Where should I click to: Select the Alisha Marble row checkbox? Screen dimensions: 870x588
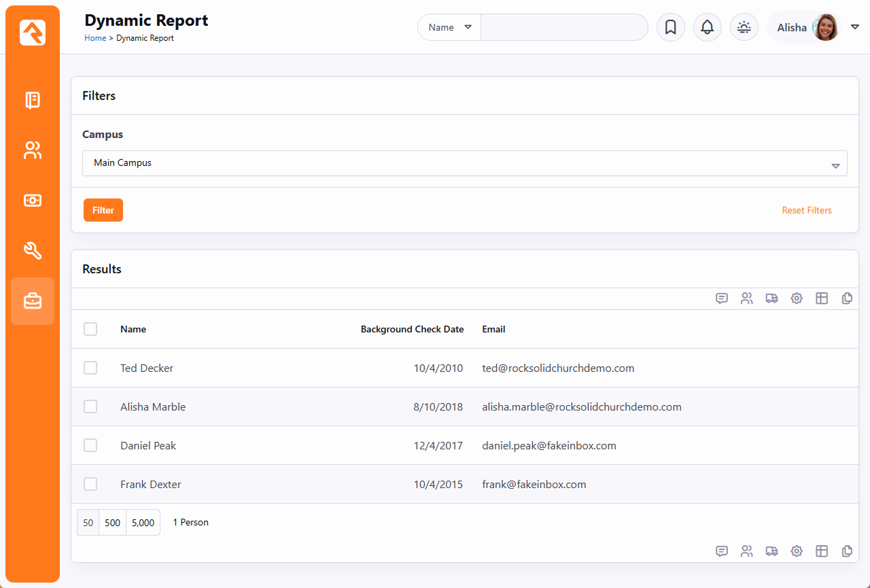90,407
